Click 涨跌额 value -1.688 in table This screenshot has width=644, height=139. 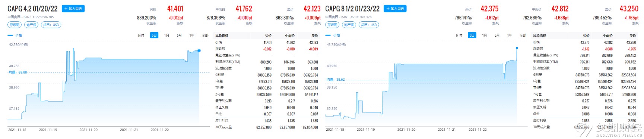point(608,49)
